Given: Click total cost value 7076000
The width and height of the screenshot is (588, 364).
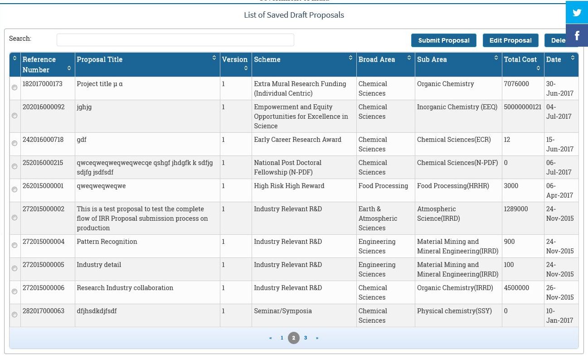Looking at the screenshot, I should [516, 84].
